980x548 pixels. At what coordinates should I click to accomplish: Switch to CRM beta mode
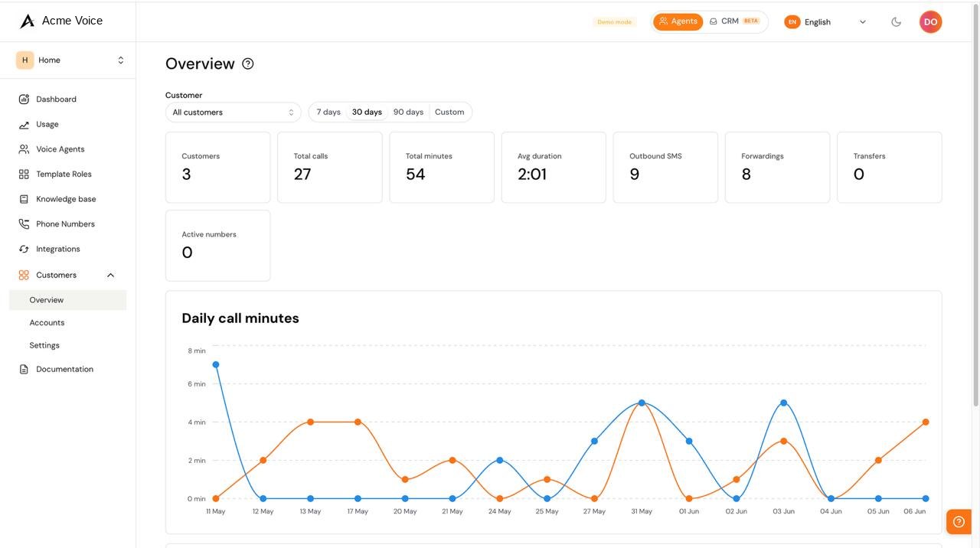click(x=734, y=21)
